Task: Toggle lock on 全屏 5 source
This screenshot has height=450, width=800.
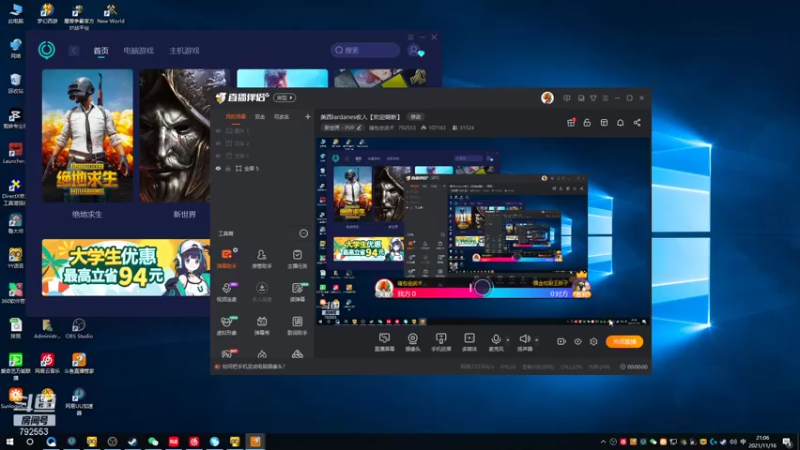Action: pos(228,168)
